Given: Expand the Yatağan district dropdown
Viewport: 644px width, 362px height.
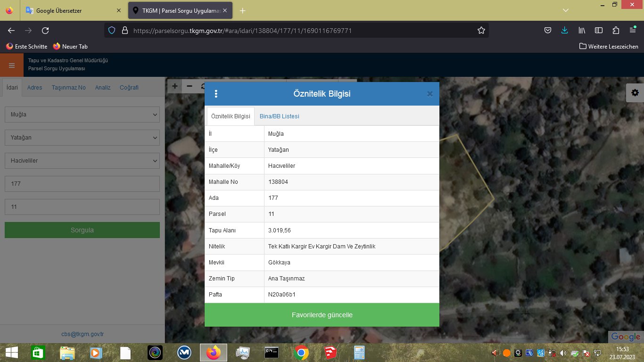Looking at the screenshot, I should point(82,138).
